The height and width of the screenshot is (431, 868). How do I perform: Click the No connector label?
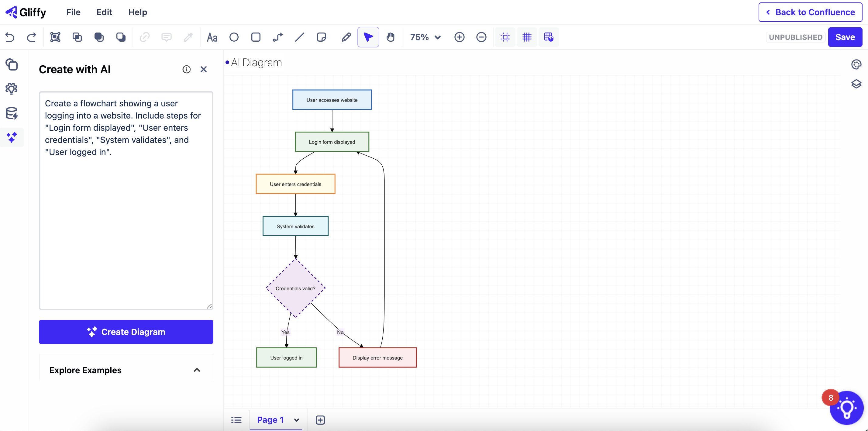tap(340, 332)
